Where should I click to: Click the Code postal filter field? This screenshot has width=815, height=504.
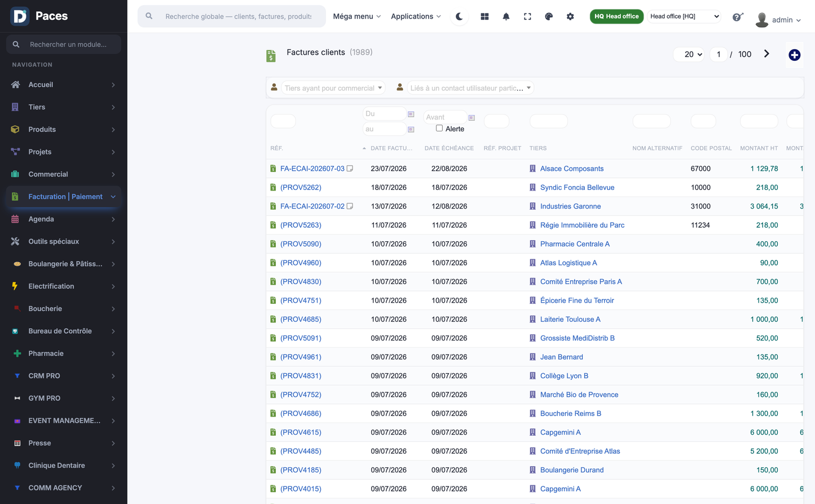703,121
